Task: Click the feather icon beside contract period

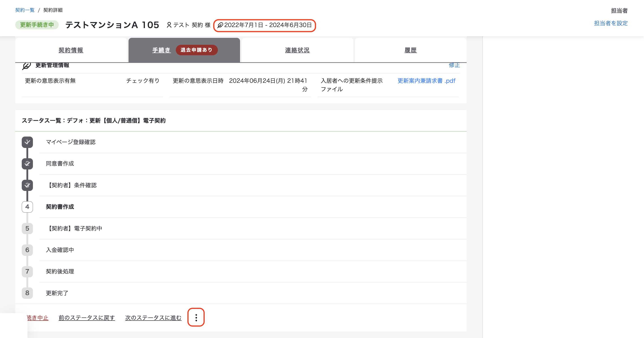Action: click(x=220, y=25)
